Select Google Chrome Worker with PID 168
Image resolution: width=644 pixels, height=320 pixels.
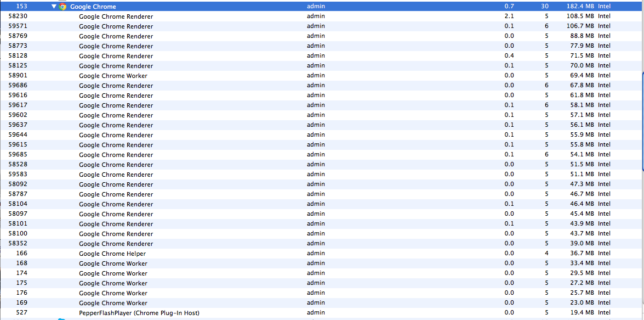(x=322, y=263)
